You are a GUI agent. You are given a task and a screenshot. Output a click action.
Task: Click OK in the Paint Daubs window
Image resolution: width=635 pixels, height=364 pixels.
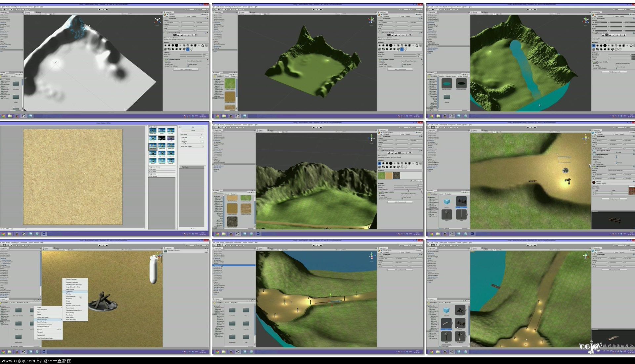pos(193,127)
